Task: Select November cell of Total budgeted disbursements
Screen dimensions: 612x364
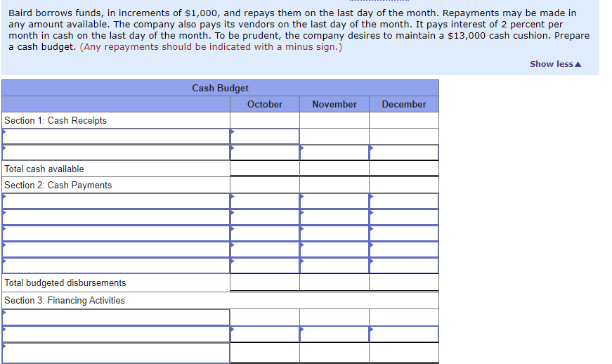Action: 334,282
